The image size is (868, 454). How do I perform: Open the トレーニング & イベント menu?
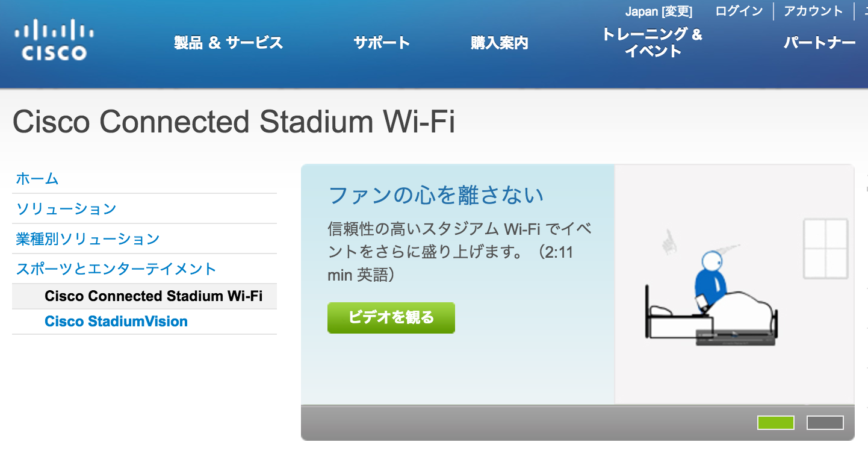click(653, 42)
